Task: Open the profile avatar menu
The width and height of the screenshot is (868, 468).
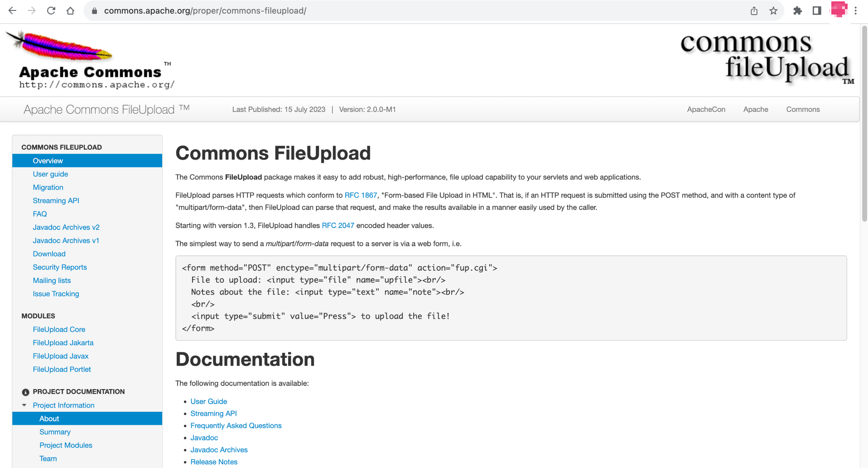Action: coord(839,10)
